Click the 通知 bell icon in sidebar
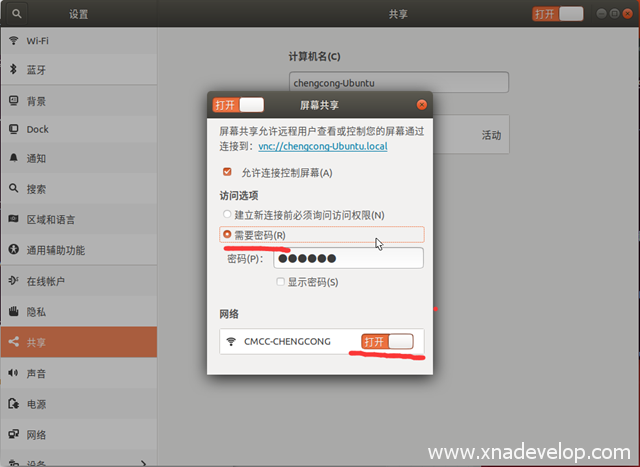This screenshot has width=640, height=467. 13,158
